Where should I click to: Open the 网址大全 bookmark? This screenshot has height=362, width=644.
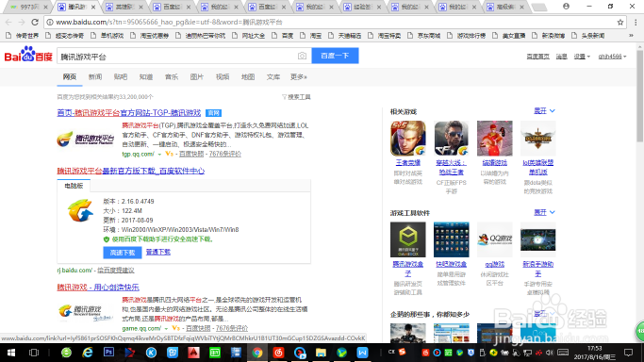(x=249, y=36)
